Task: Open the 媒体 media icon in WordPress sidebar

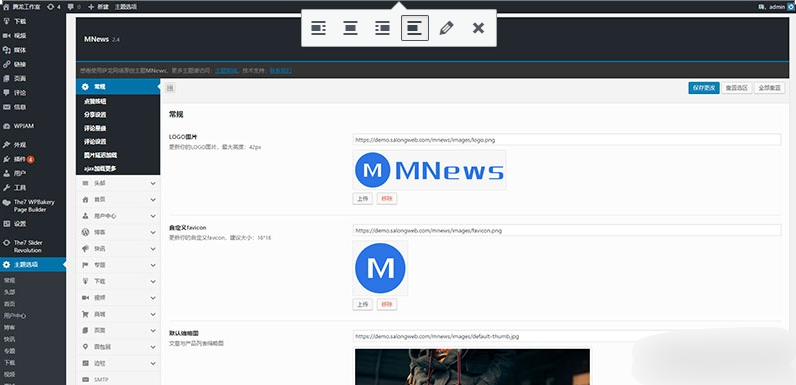Action: click(x=7, y=50)
